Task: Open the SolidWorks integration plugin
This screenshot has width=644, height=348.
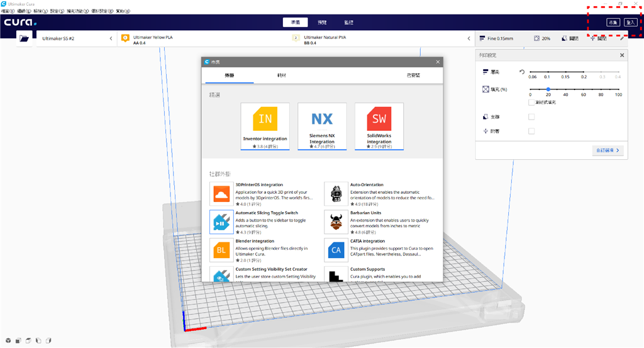Action: [x=379, y=126]
